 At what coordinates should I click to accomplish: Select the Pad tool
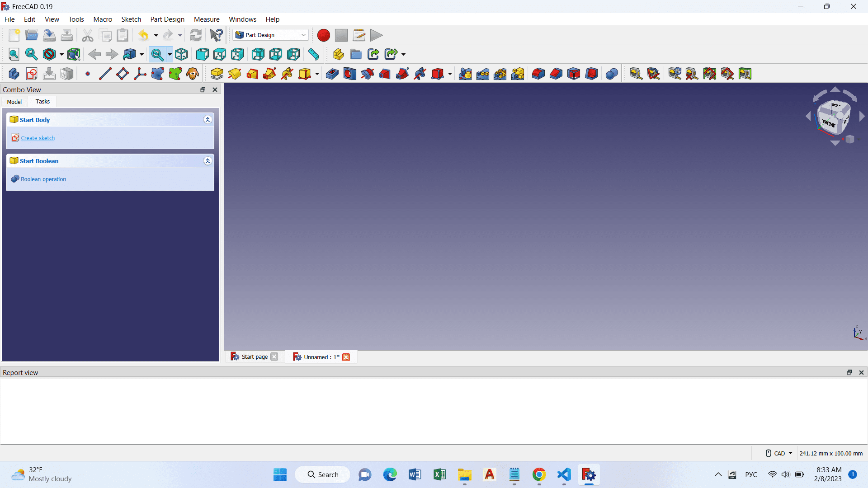[217, 74]
